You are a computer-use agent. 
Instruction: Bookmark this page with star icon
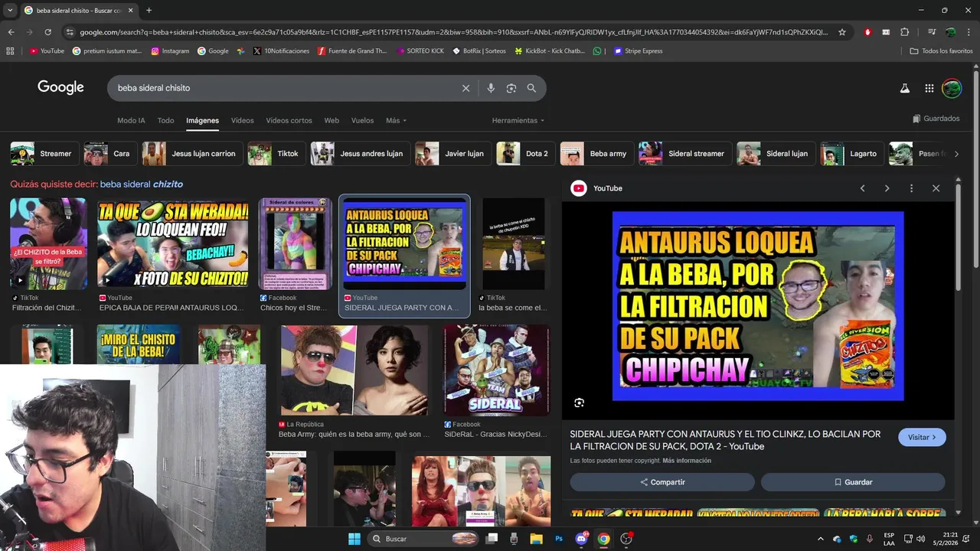point(842,32)
